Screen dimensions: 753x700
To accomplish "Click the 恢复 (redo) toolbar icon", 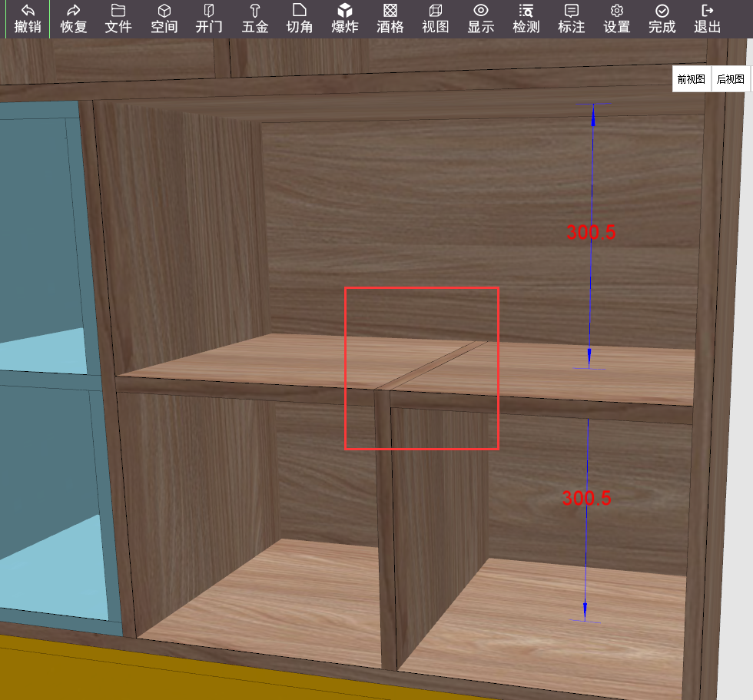I will click(x=73, y=18).
